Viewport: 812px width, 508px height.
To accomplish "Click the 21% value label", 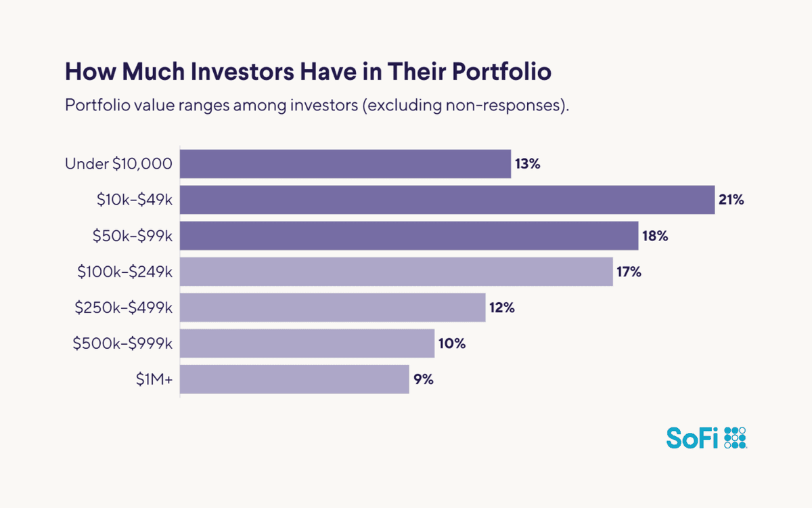I will [x=731, y=200].
